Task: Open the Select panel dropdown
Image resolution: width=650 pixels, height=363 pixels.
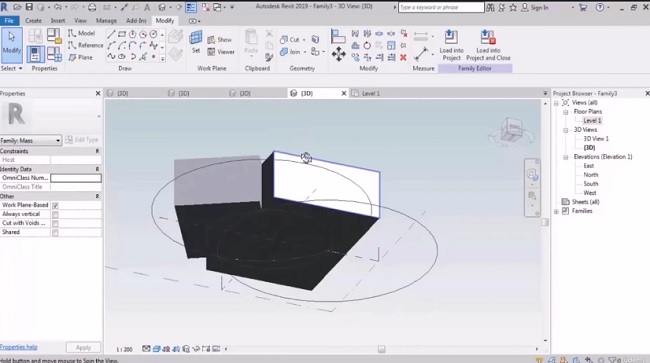Action: (12, 68)
